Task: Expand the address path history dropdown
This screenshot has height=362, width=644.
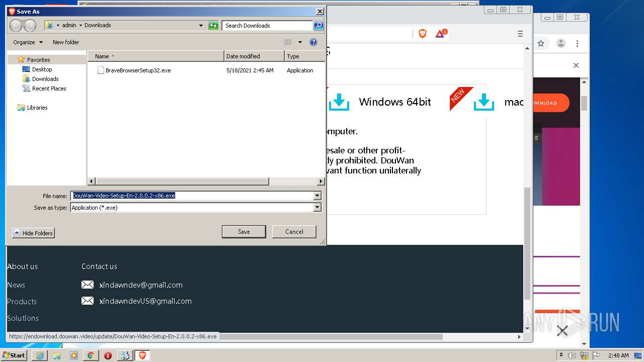Action: pyautogui.click(x=201, y=25)
